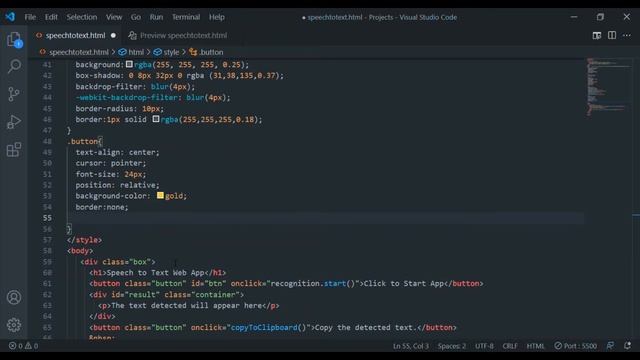The image size is (640, 360).
Task: Click Spaces: 2 indentation setting
Action: click(x=451, y=346)
